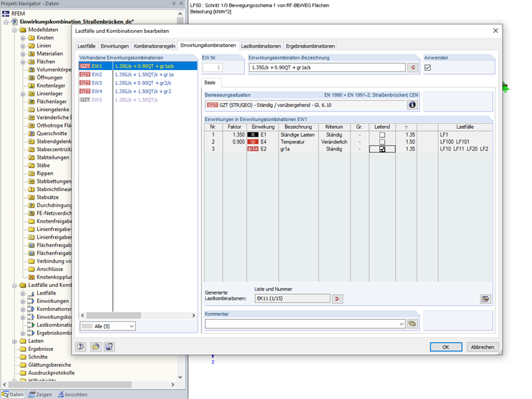Viewport: 532px width, 399px height.
Task: Switch to Ansichten tab in navigator
Action: coord(73,394)
